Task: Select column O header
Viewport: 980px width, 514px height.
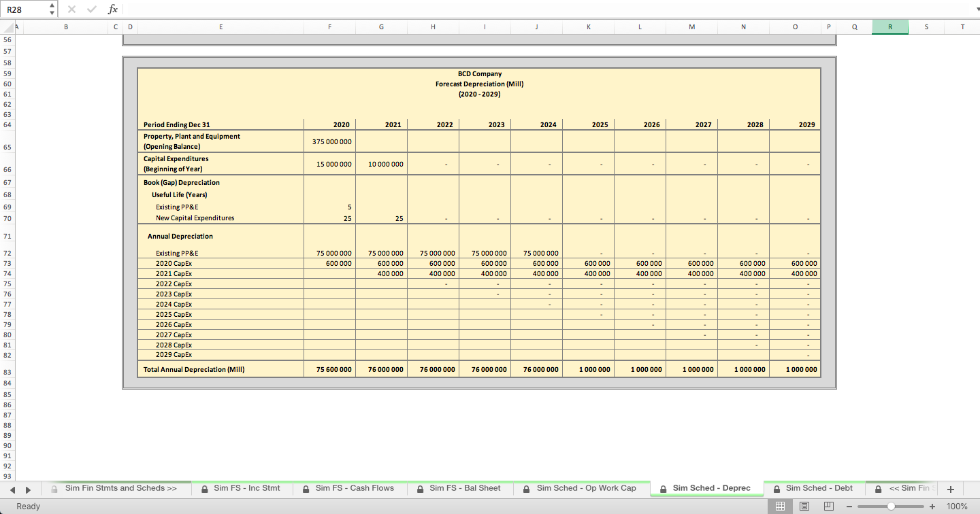Action: pos(795,27)
